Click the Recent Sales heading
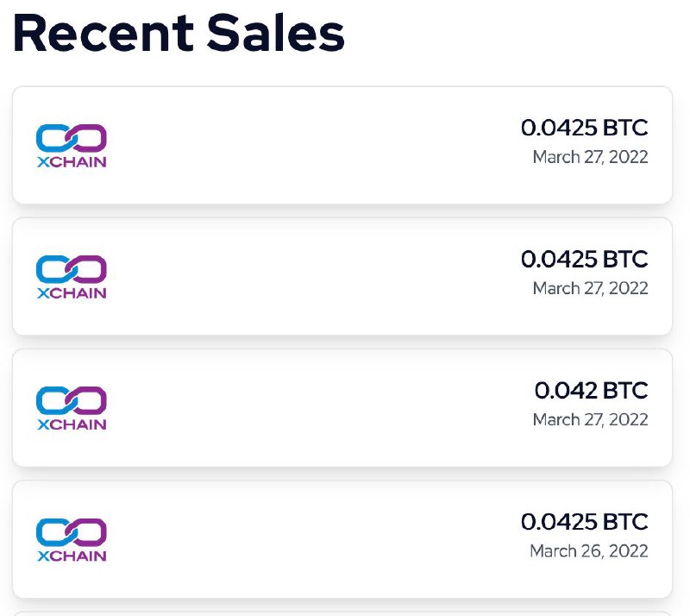690x616 pixels. click(x=179, y=33)
